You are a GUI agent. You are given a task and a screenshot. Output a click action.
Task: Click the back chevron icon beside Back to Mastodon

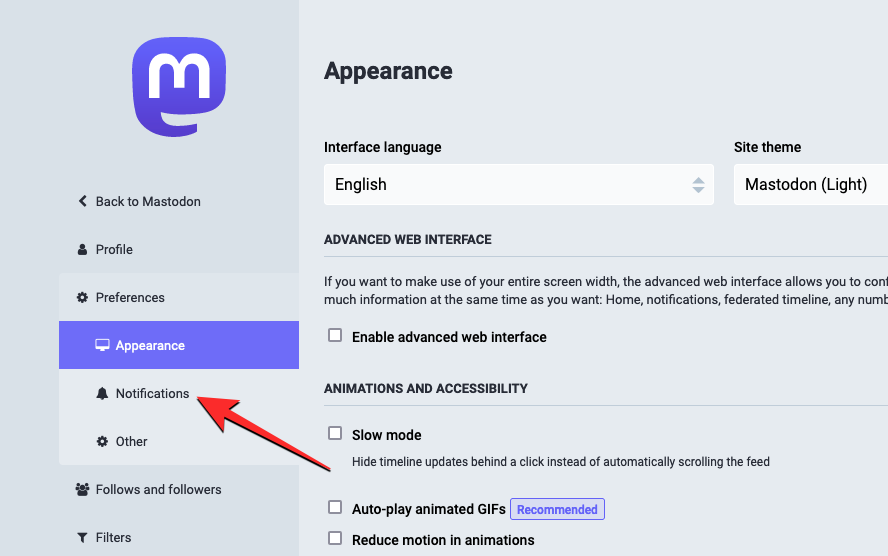click(x=82, y=201)
